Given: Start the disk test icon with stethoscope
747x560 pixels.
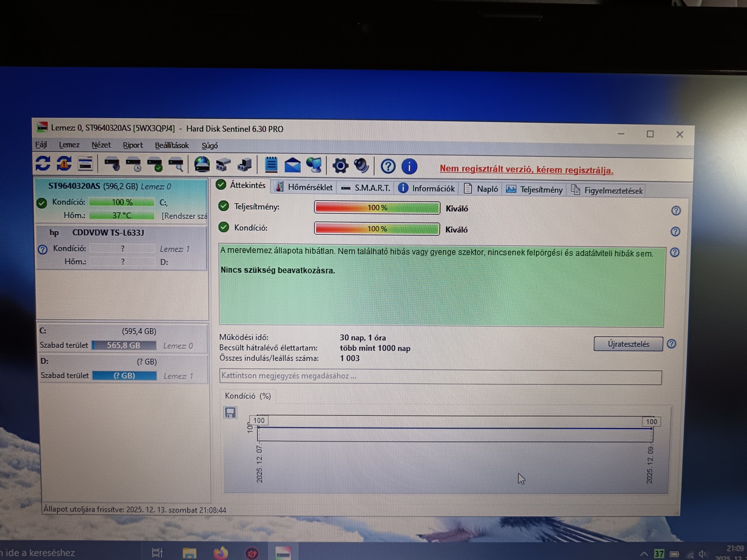Looking at the screenshot, I should 112,164.
